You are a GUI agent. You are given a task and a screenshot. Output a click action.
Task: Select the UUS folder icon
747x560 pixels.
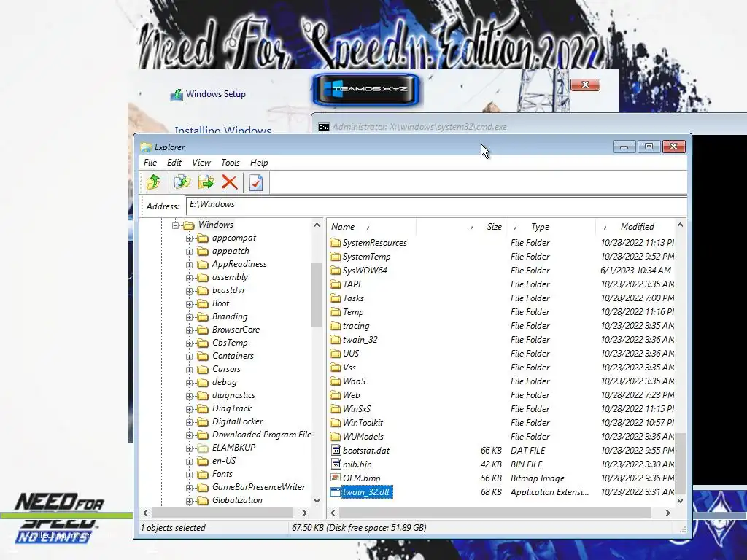(x=336, y=354)
